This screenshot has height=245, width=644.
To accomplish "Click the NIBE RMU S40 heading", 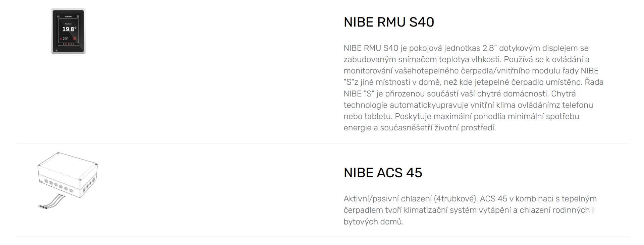I will (389, 22).
